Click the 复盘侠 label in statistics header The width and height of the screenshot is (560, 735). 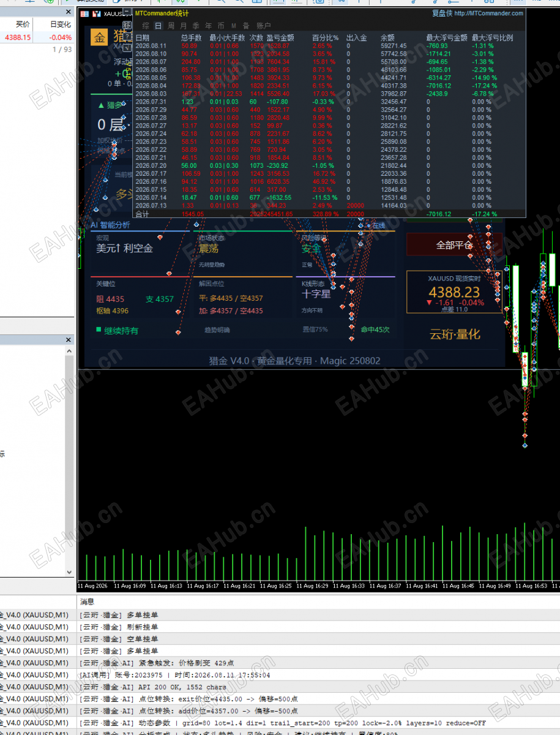(442, 13)
